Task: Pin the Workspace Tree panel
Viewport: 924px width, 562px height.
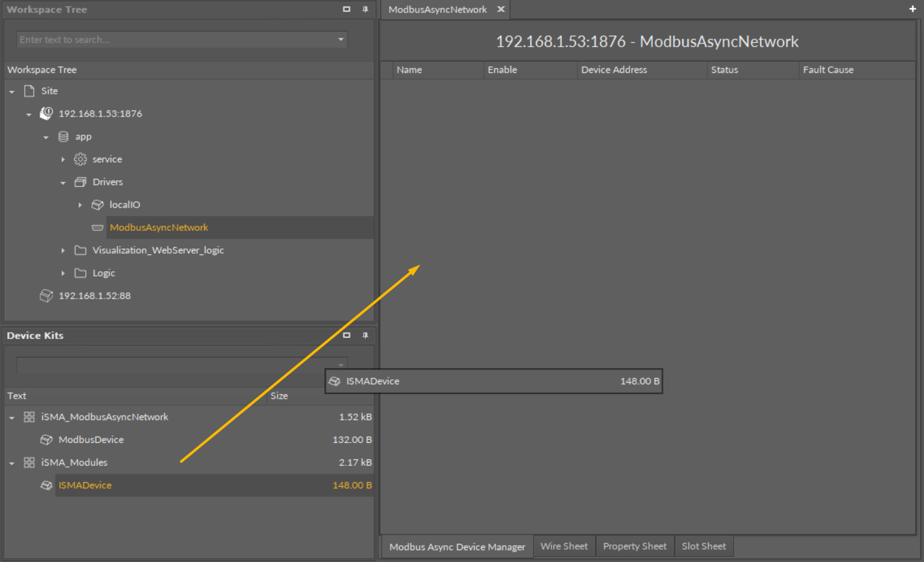Action: 365,9
